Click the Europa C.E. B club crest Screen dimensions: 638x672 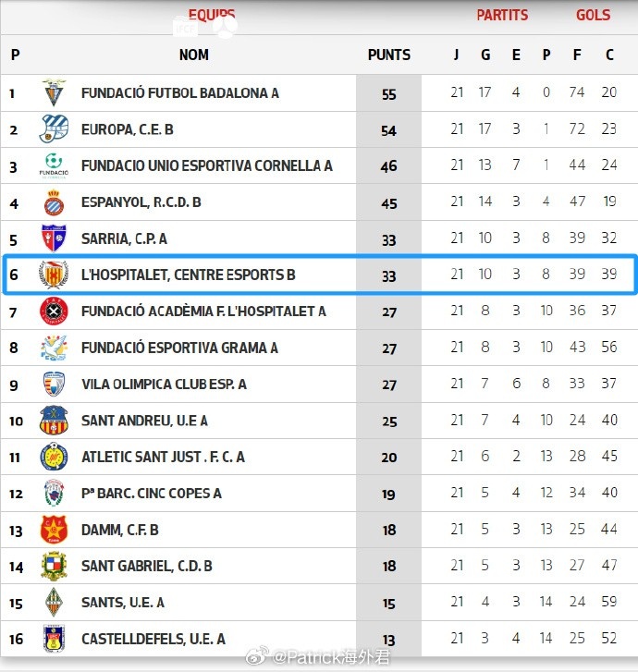click(54, 129)
